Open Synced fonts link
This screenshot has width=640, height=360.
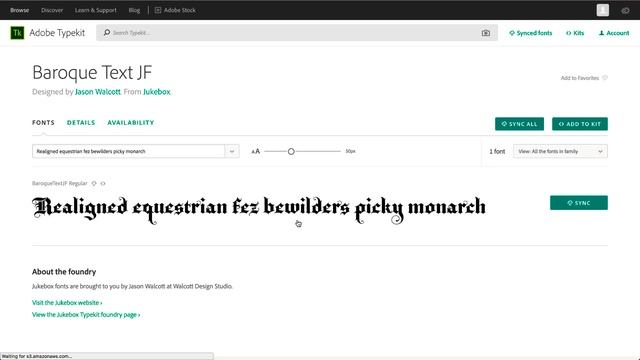point(530,33)
